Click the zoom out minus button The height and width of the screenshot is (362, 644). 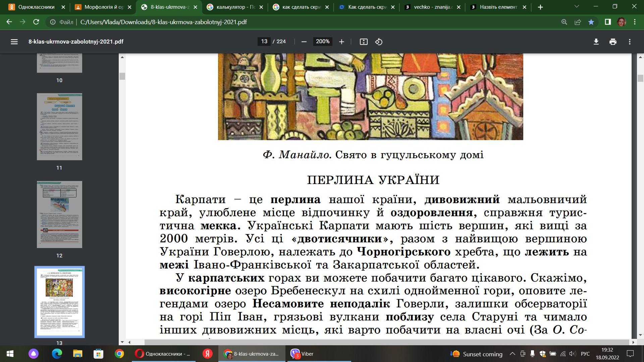tap(304, 42)
